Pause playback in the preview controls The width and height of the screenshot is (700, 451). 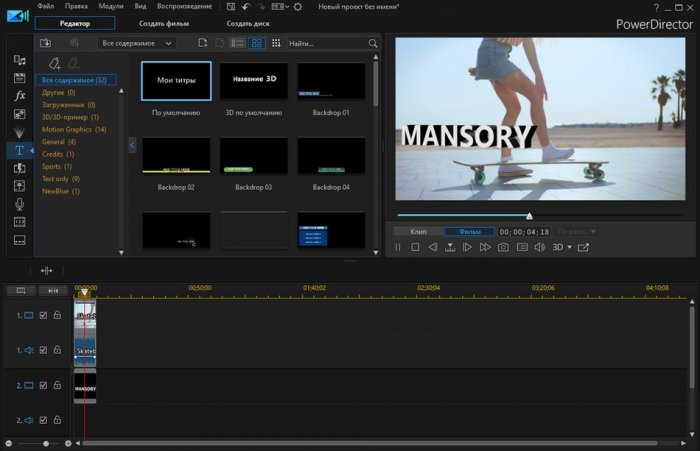398,247
